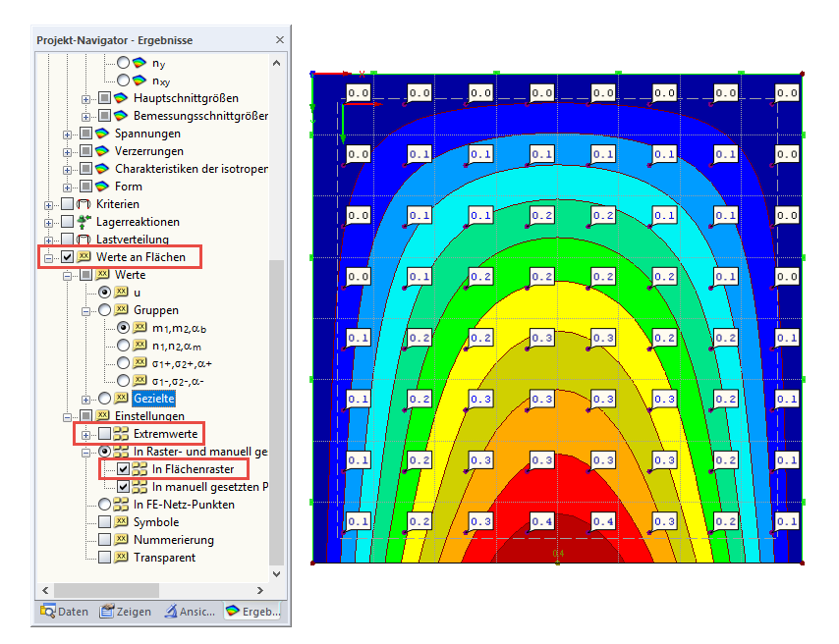
Task: Click the Werte tree item label
Action: click(130, 275)
